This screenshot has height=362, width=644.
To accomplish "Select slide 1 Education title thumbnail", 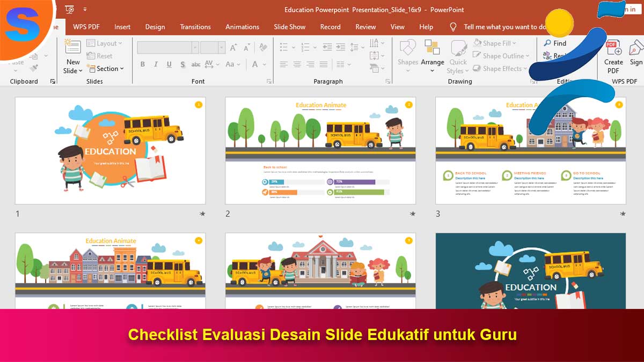I will 111,151.
